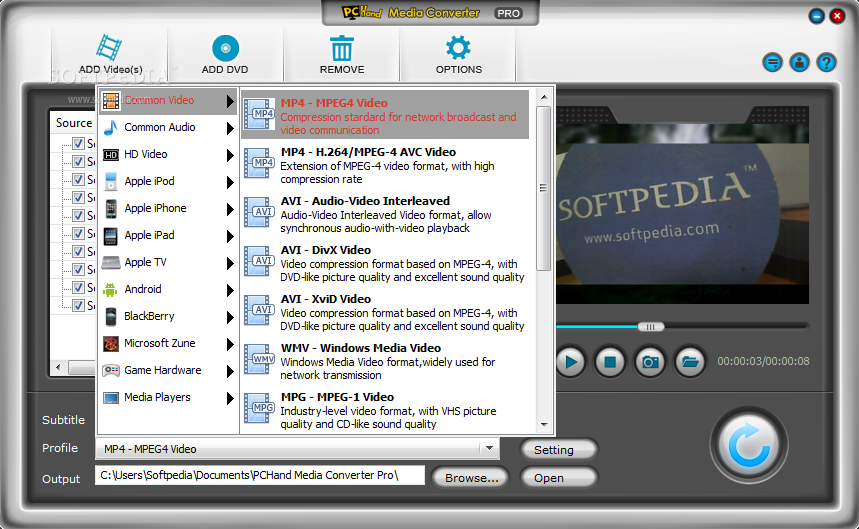The width and height of the screenshot is (859, 529).
Task: Click the Apple iPod device icon
Action: pyautogui.click(x=111, y=181)
